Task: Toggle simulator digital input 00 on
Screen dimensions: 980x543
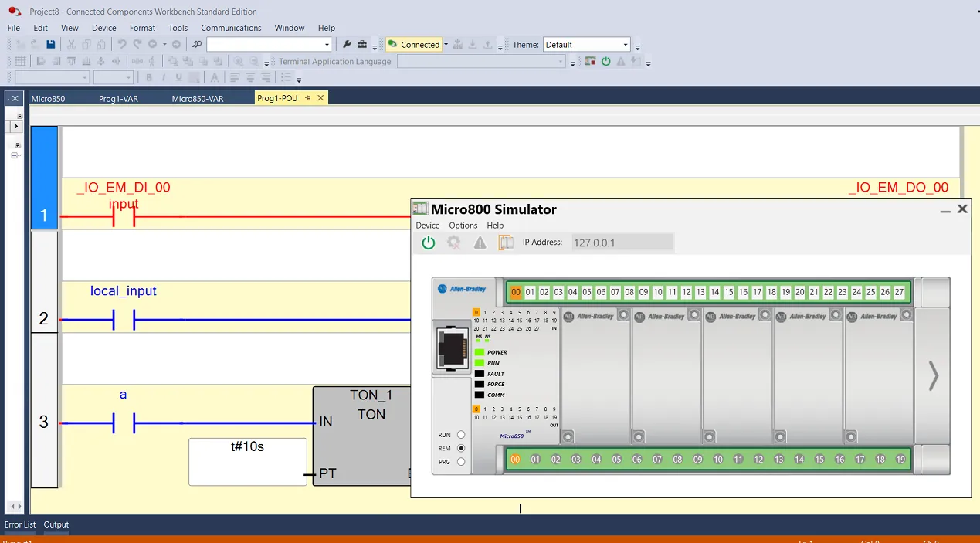Action: click(x=516, y=292)
